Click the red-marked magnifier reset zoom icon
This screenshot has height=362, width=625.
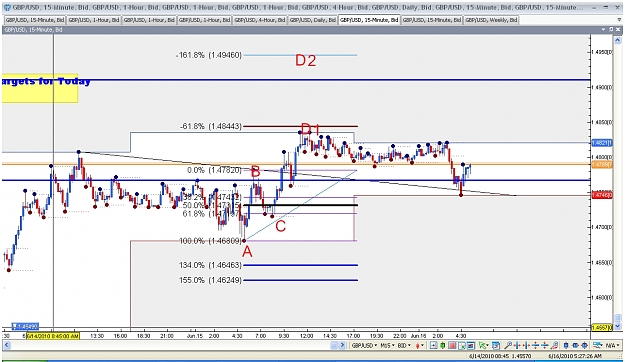(554, 345)
